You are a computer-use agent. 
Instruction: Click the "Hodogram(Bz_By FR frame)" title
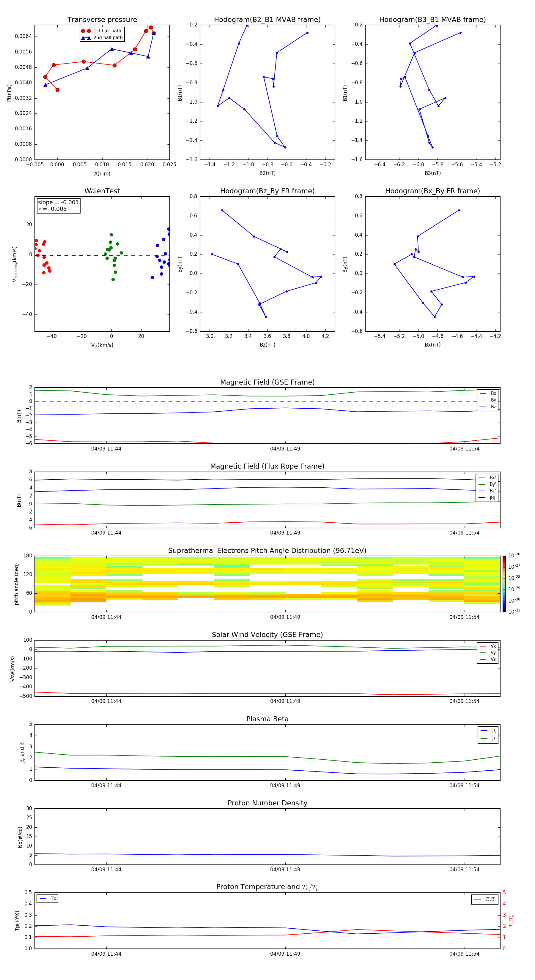267,191
